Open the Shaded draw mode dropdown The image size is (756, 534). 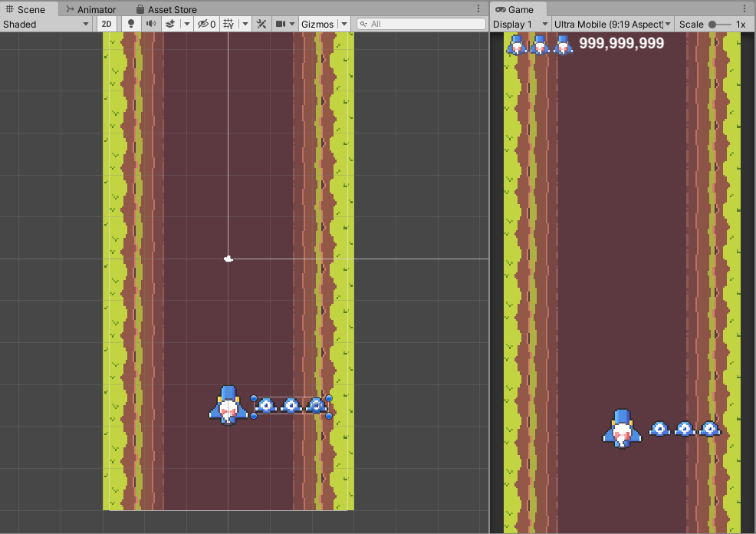tap(46, 24)
